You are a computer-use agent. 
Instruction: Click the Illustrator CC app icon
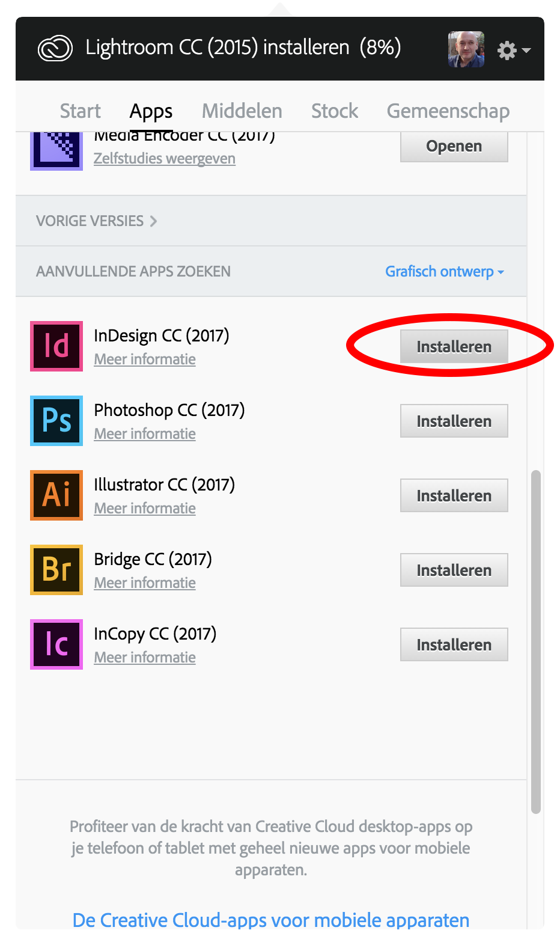[x=56, y=495]
